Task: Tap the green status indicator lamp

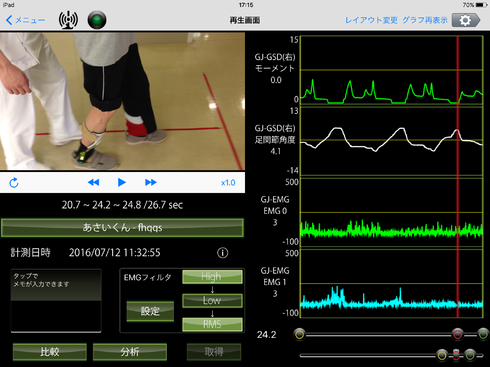Action: tap(97, 20)
